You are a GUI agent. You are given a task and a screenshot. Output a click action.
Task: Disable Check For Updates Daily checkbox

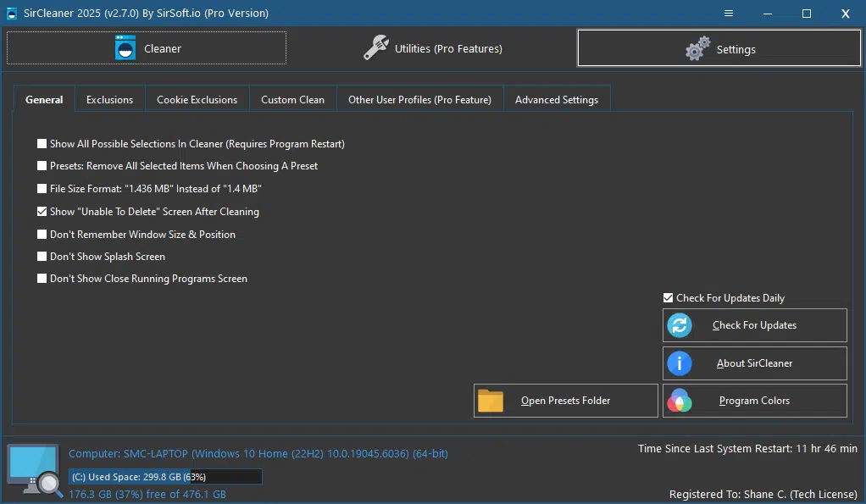[669, 298]
